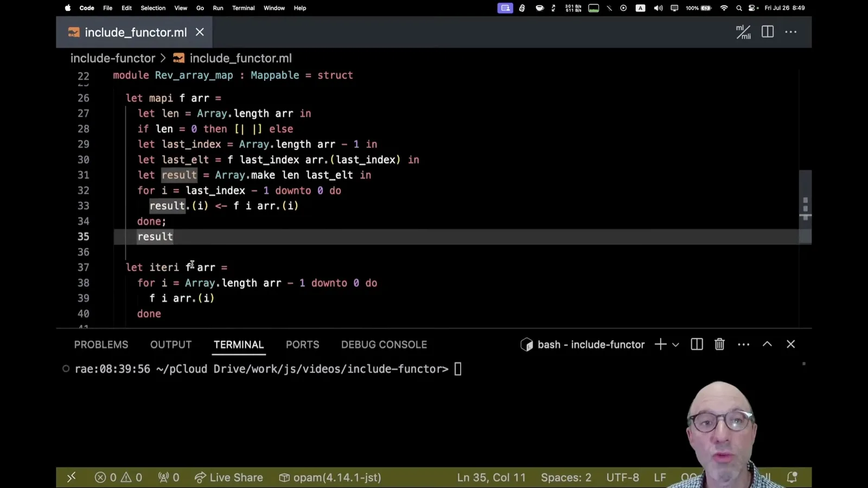
Task: Switch to the PORTS tab
Action: pos(302,344)
